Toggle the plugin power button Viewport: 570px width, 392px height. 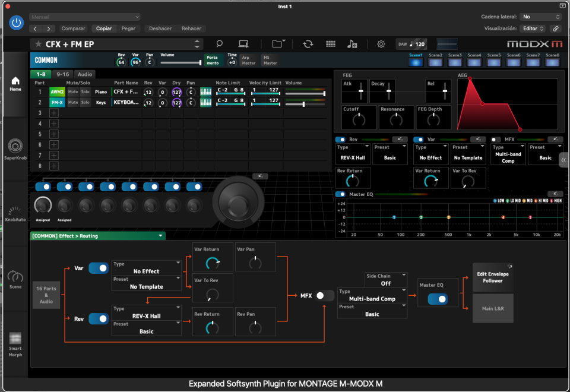click(x=17, y=23)
